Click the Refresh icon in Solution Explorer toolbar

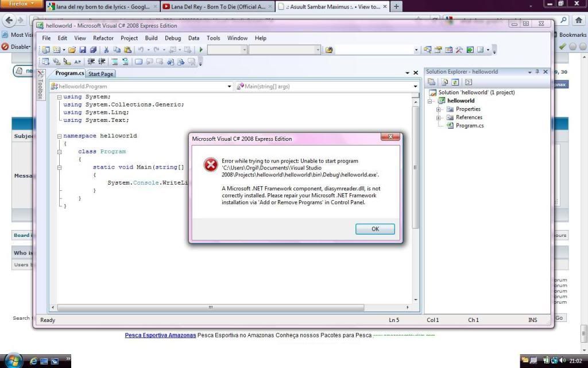pyautogui.click(x=454, y=82)
